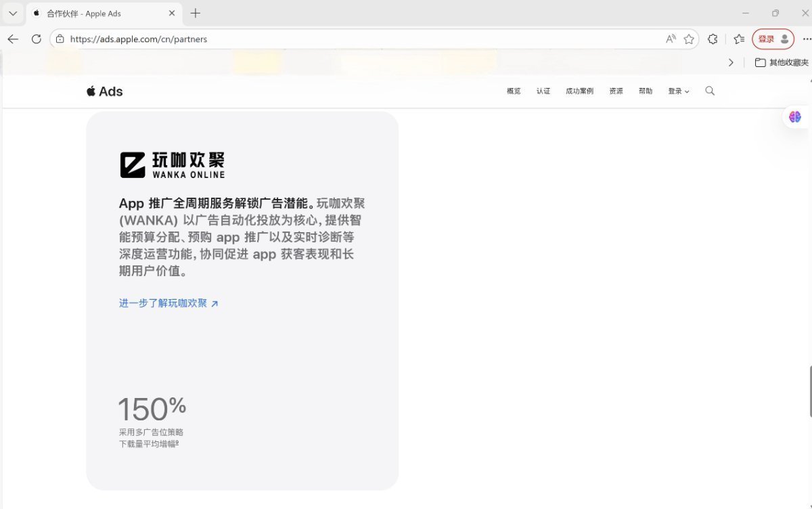Image resolution: width=812 pixels, height=509 pixels.
Task: Open the browser extensions puzzle icon
Action: coord(713,39)
